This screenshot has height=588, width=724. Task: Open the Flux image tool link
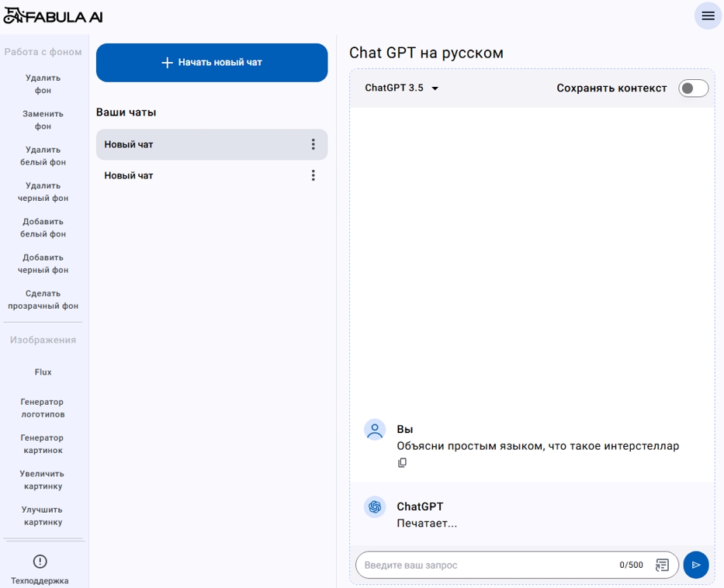(x=43, y=372)
